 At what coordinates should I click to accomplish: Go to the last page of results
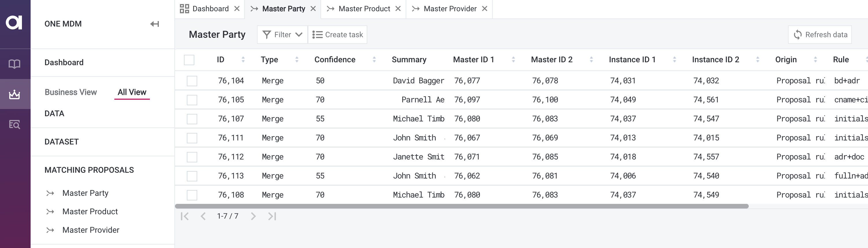coord(272,216)
